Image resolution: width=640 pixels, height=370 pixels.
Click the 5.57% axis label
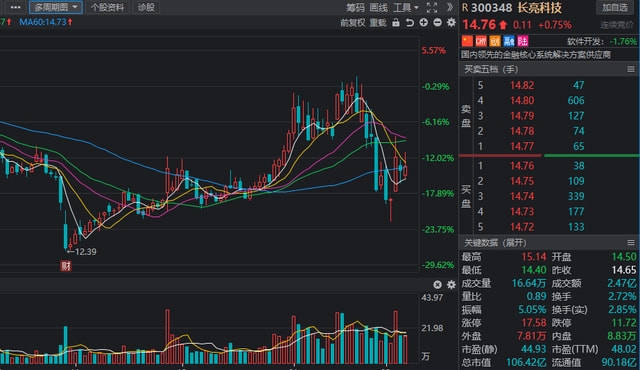point(433,51)
